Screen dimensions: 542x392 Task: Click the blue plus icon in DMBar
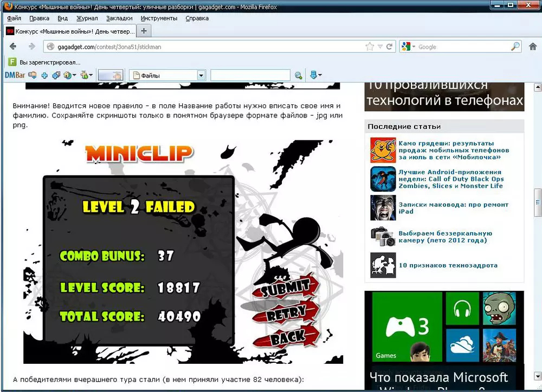44,75
